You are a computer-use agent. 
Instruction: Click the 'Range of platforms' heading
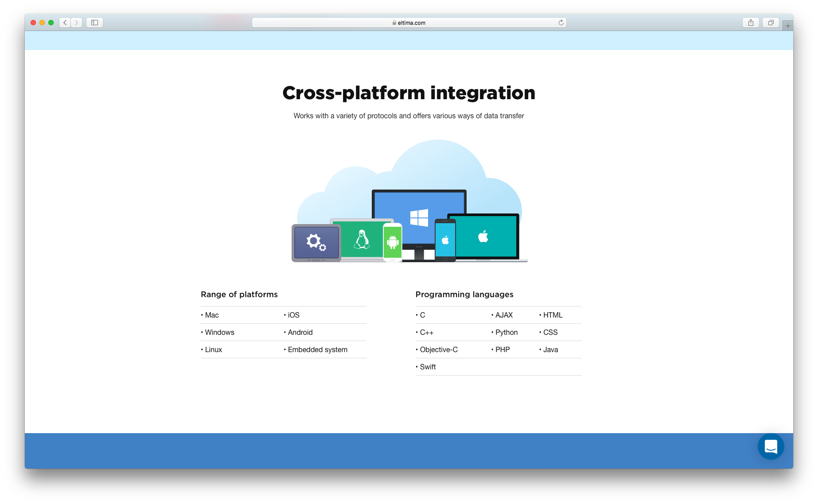(239, 295)
